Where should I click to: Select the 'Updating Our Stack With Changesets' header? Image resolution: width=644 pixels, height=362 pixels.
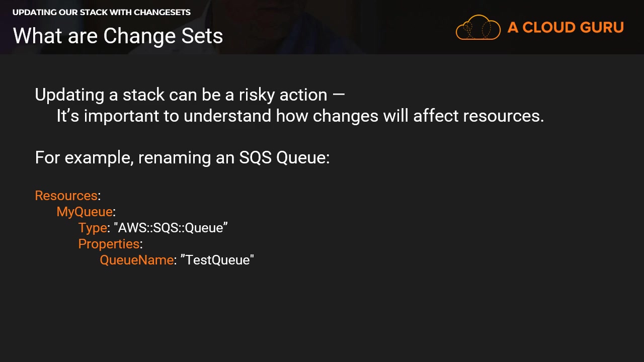(x=102, y=12)
